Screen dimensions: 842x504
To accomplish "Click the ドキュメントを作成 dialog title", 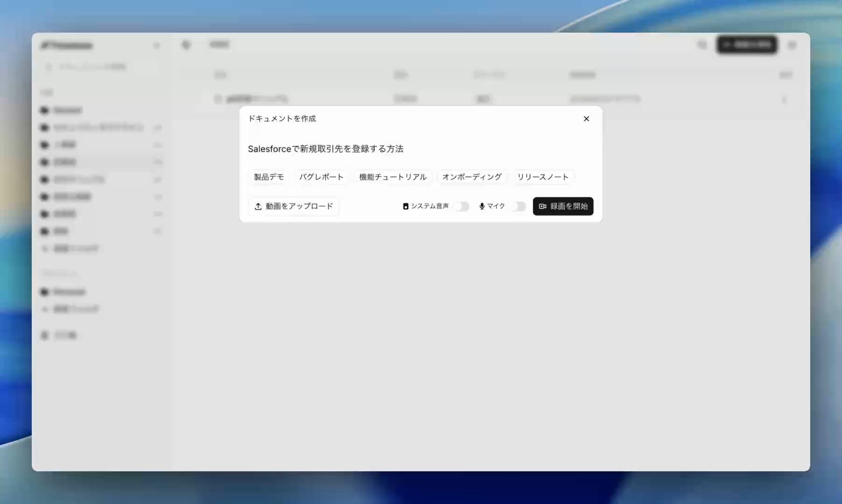I will pyautogui.click(x=282, y=119).
